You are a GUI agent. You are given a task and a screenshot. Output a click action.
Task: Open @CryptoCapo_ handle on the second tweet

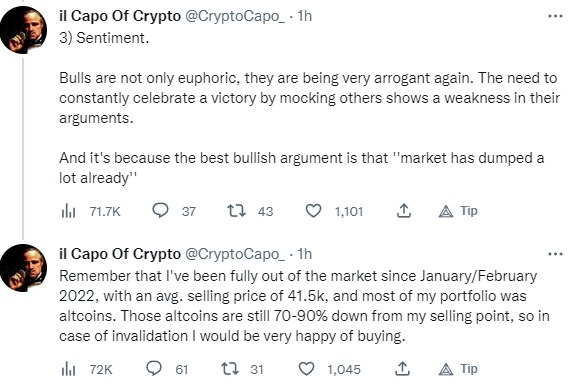click(235, 254)
